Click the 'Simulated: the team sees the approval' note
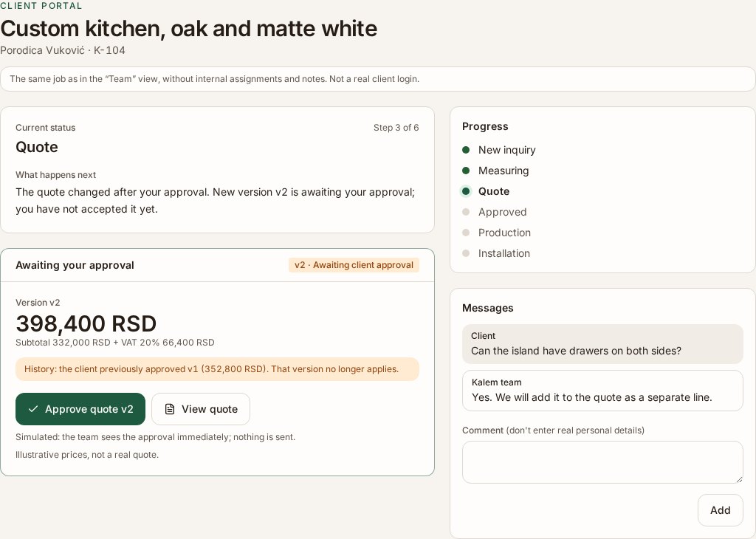 (155, 437)
